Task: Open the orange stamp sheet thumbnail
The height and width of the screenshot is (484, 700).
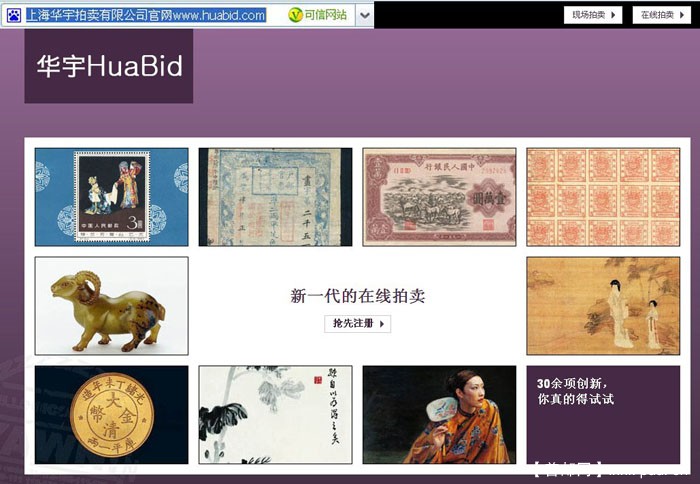Action: click(x=603, y=197)
